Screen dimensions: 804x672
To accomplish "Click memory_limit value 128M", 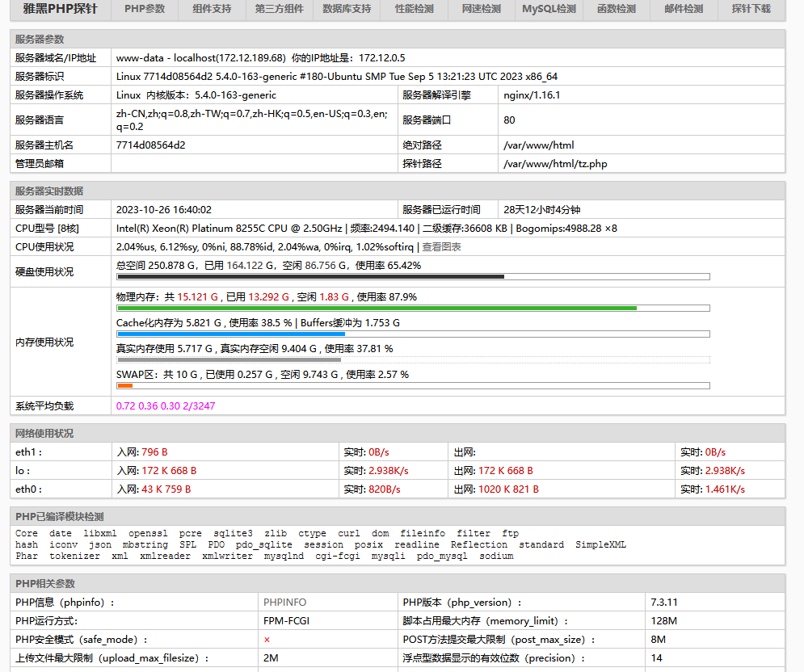I will [664, 621].
